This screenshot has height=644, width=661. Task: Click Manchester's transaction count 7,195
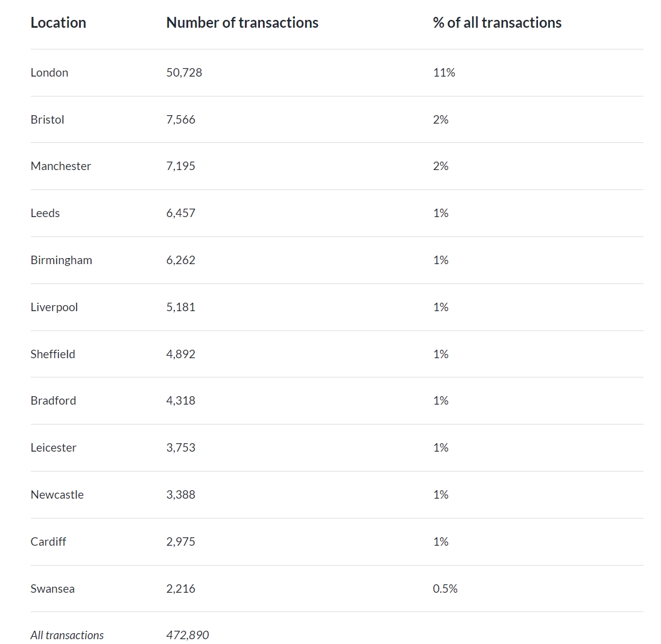[x=180, y=166]
